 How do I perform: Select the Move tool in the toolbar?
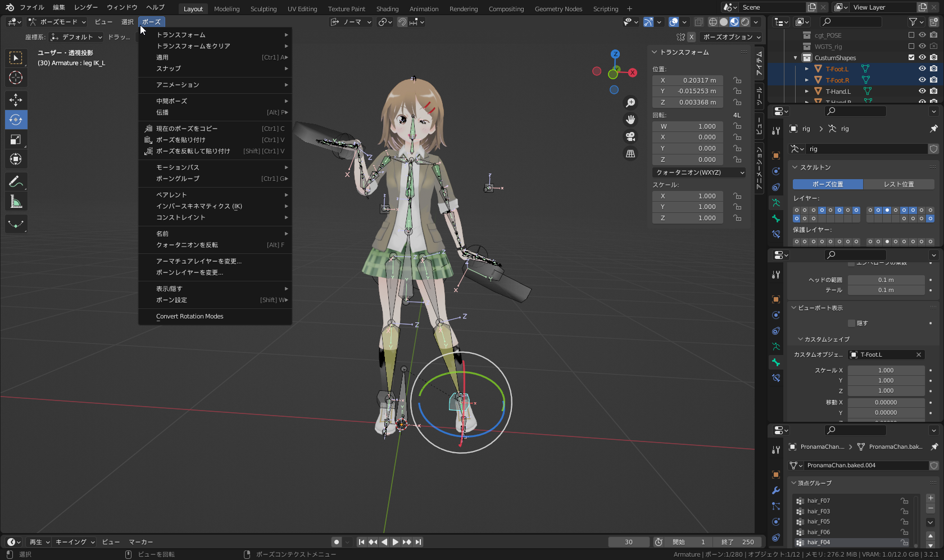pos(16,100)
